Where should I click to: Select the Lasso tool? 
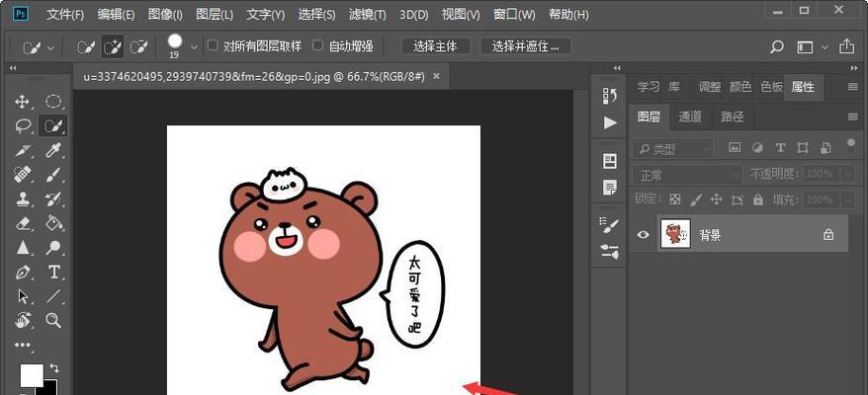[22, 126]
